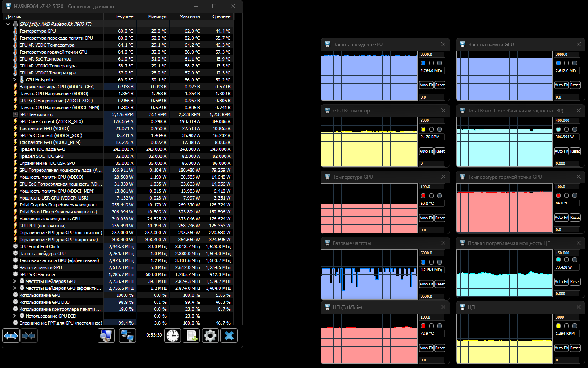Close the Базовые частоты graph window
Image resolution: width=588 pixels, height=368 pixels.
click(x=443, y=243)
